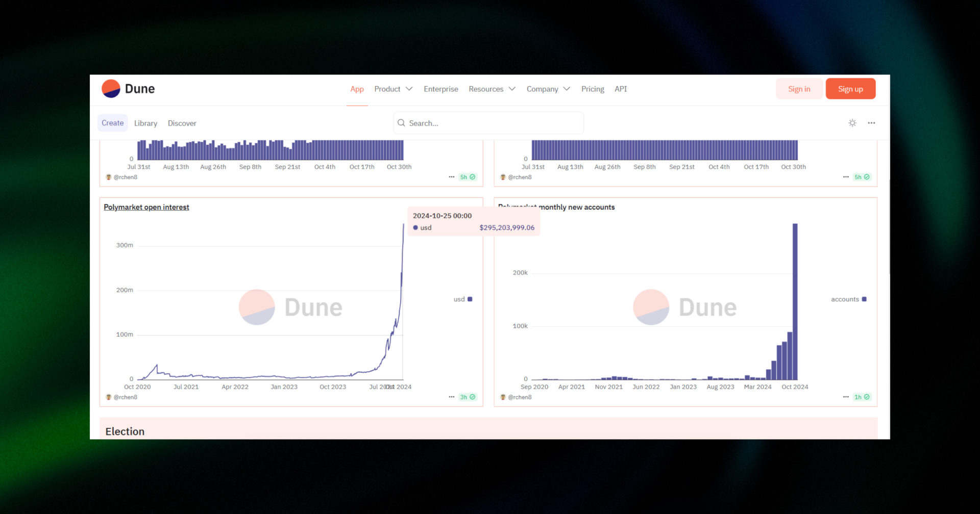Click the usd legend color swatch

tap(470, 299)
